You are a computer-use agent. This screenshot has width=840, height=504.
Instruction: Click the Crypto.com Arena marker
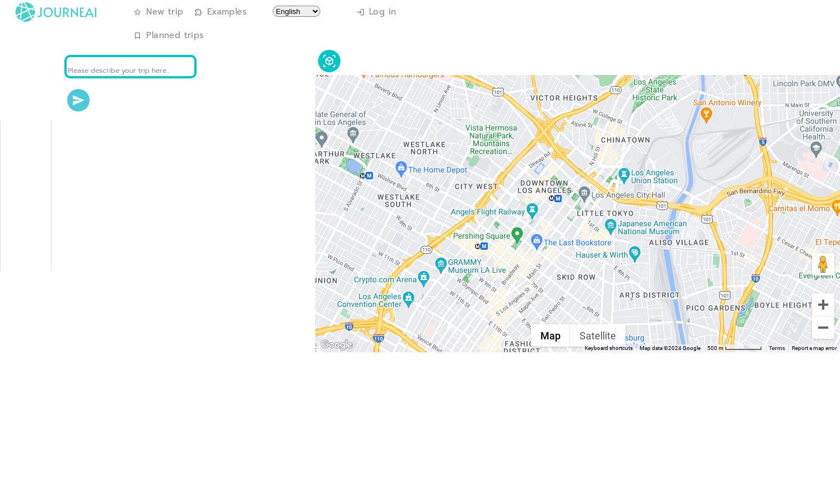(x=423, y=278)
